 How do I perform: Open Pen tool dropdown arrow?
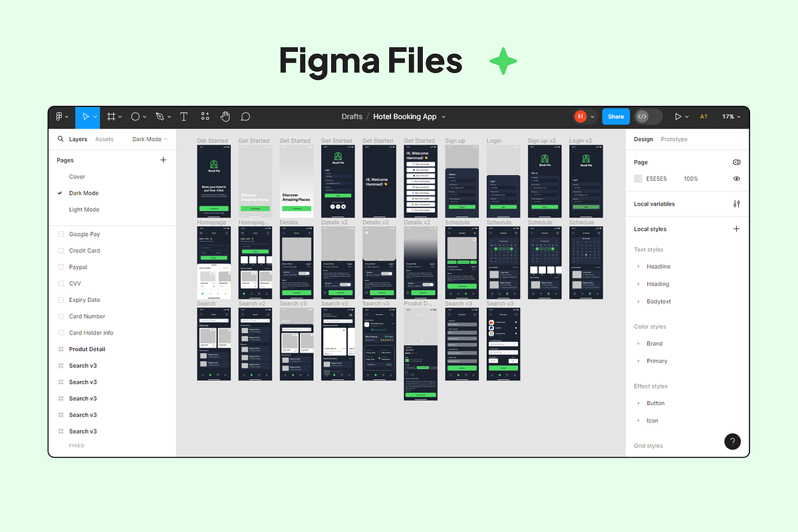point(169,117)
